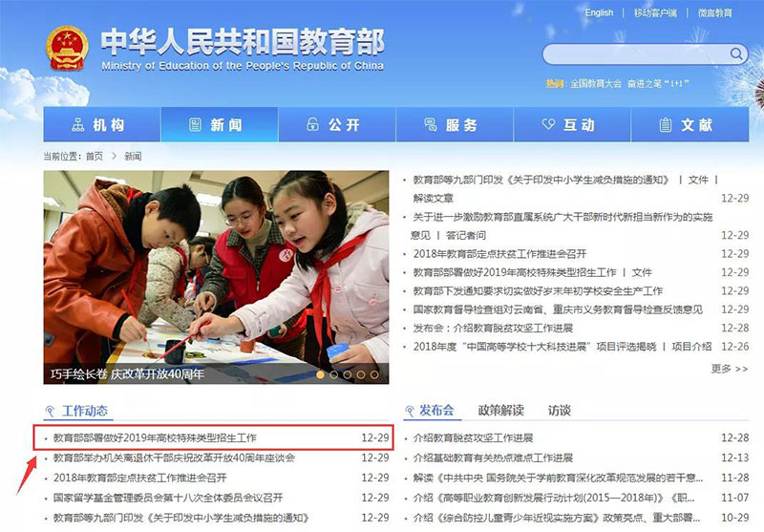Click caption 巧手绘长卷 庆改革开放40周年

click(x=127, y=374)
